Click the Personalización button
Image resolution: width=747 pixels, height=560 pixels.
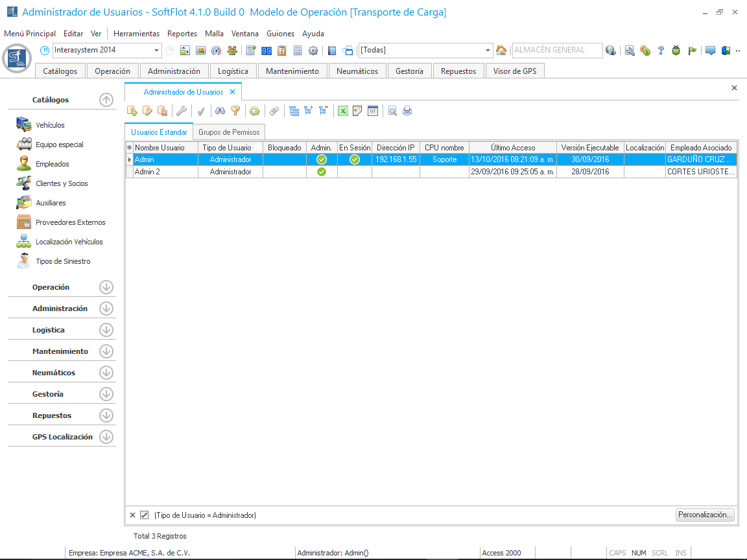pyautogui.click(x=705, y=515)
